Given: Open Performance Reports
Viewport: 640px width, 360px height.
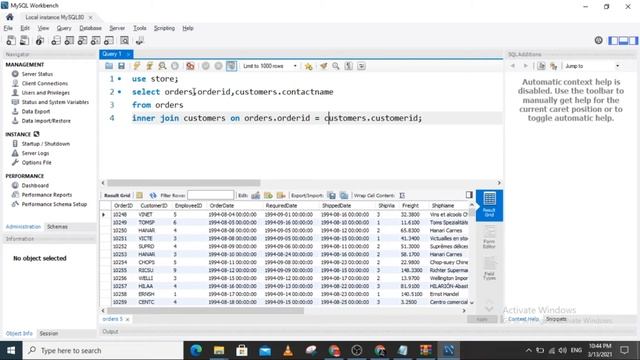Looking at the screenshot, I should [x=47, y=195].
